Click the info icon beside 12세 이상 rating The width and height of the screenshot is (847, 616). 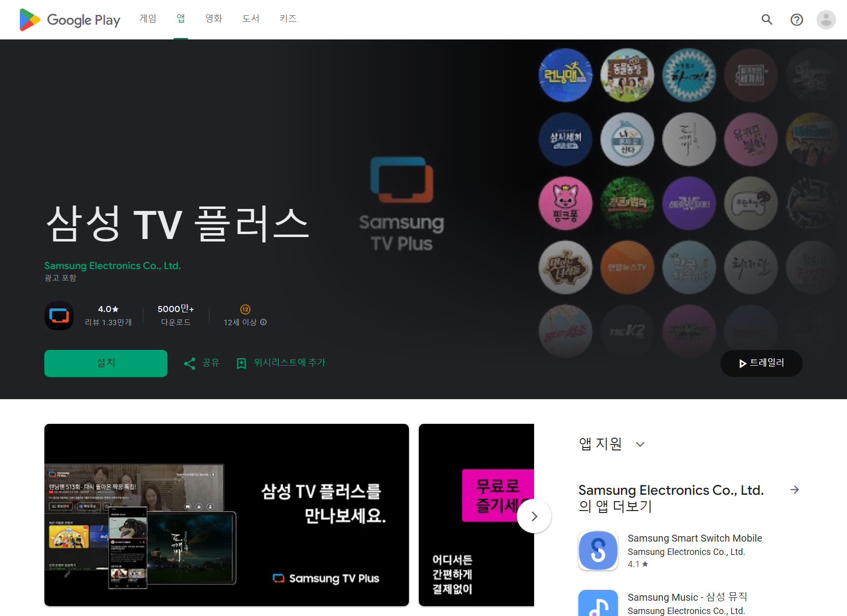click(x=264, y=322)
